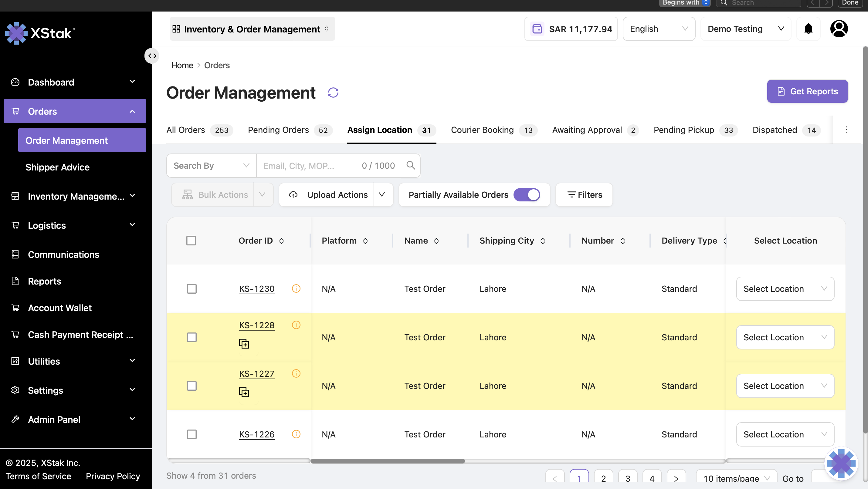The width and height of the screenshot is (868, 489).
Task: Expand sub-orders icon under KS-1228
Action: 244,344
